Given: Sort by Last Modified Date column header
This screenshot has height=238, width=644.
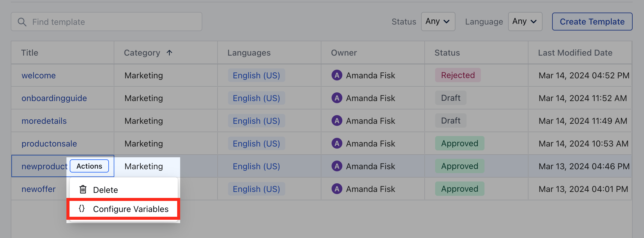Looking at the screenshot, I should pyautogui.click(x=575, y=53).
